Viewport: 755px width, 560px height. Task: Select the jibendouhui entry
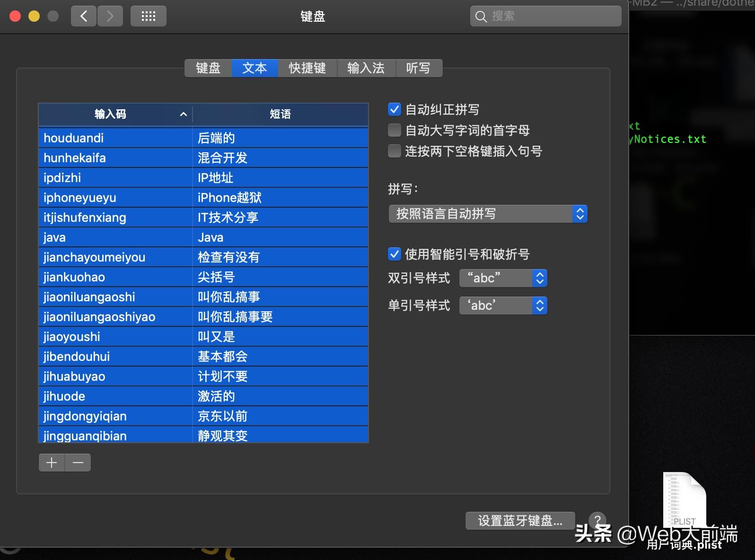coord(203,357)
